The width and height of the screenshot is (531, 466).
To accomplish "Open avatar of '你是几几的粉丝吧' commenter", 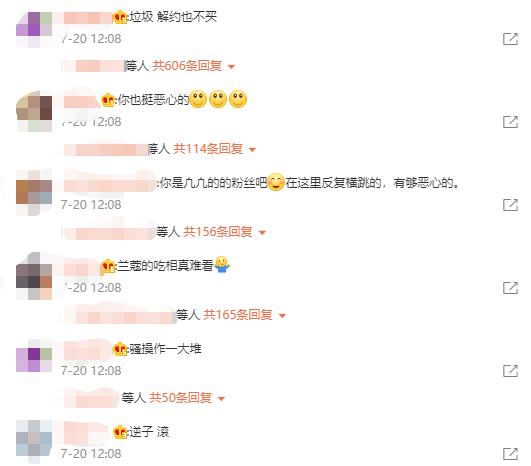I will point(34,192).
